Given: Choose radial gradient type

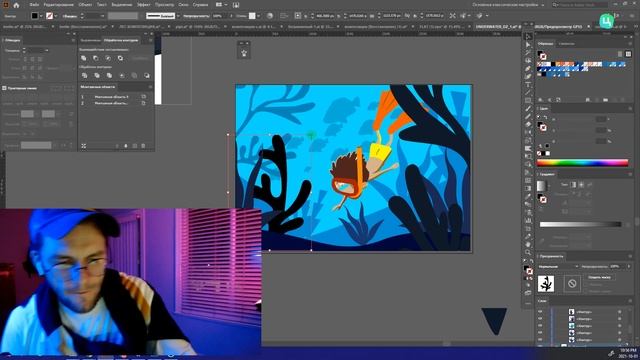Looking at the screenshot, I should coord(581,184).
